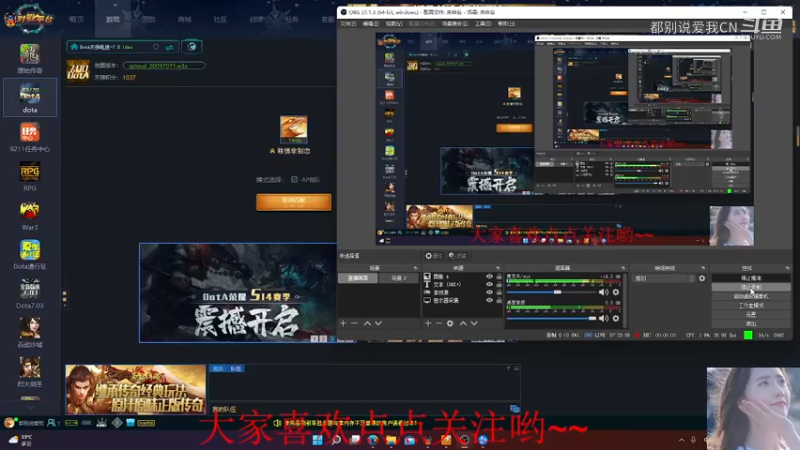The height and width of the screenshot is (450, 800).
Task: Click the home icon in room bar
Action: pyautogui.click(x=74, y=47)
